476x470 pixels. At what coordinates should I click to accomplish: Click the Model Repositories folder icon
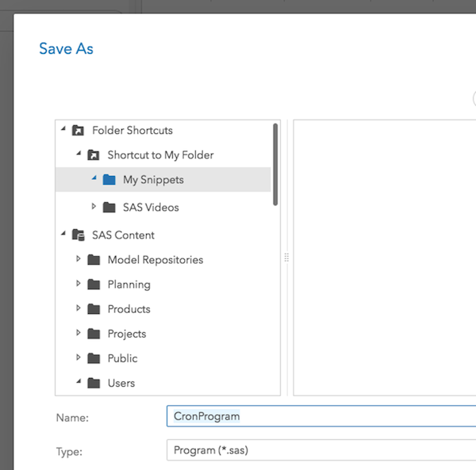click(94, 260)
